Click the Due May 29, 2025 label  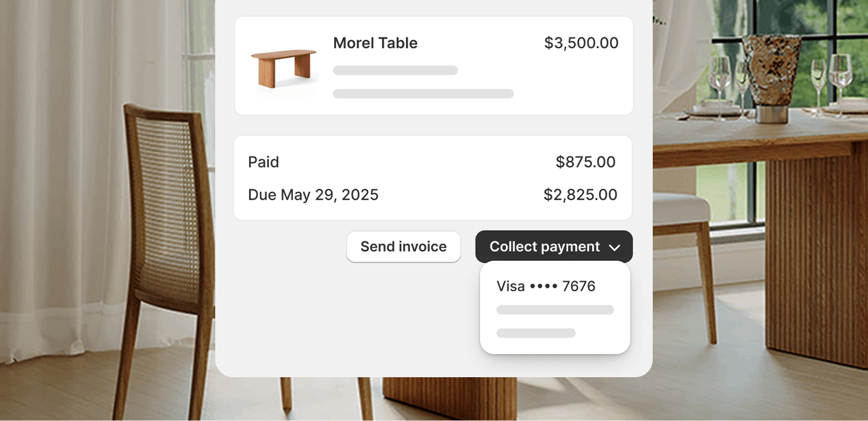click(x=313, y=194)
